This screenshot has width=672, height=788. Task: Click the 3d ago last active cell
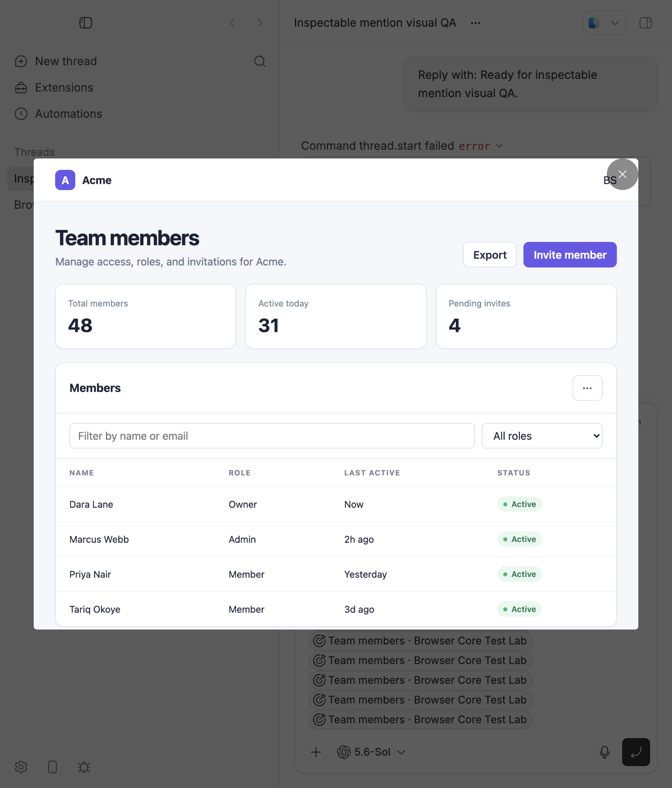pos(359,609)
